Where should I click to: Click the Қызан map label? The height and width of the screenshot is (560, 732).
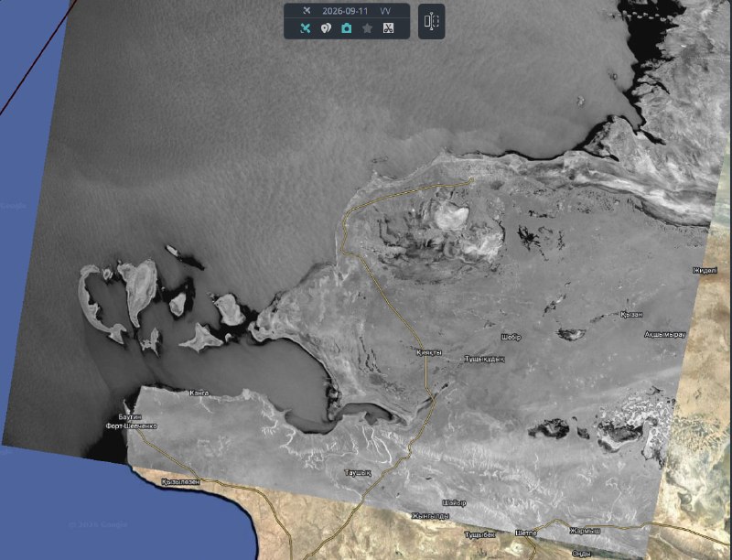631,315
